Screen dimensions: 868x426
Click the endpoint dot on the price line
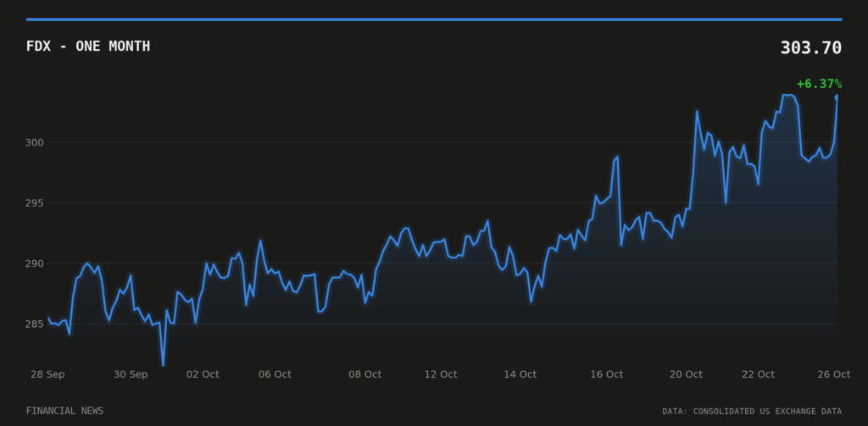pos(837,97)
